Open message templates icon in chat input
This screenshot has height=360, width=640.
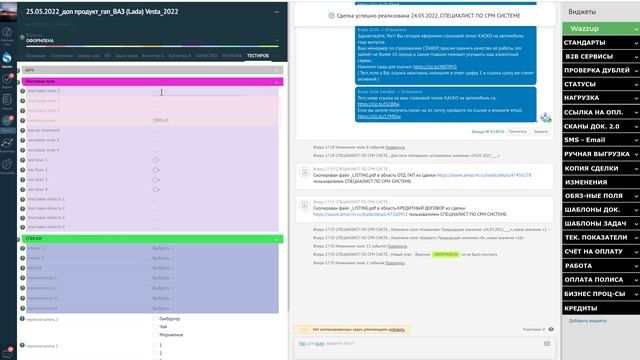[x=547, y=344]
